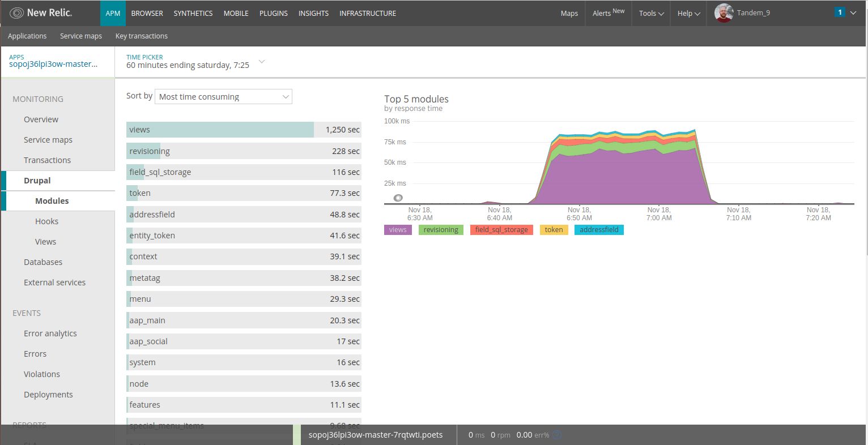Click the blue notification count badge
The height and width of the screenshot is (445, 868).
(x=840, y=12)
